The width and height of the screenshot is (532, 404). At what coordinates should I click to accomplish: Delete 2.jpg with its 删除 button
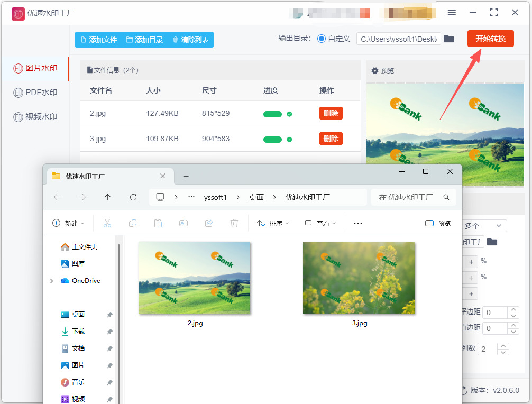(331, 113)
